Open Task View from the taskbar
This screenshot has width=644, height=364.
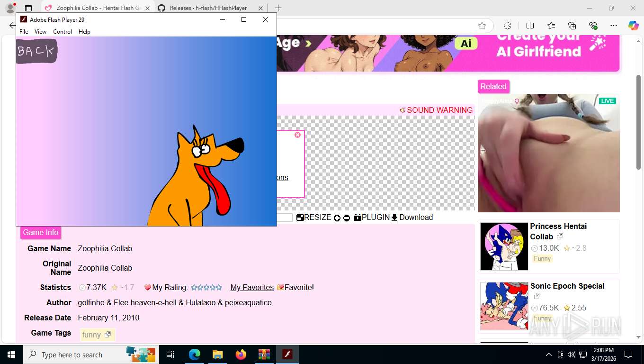170,355
